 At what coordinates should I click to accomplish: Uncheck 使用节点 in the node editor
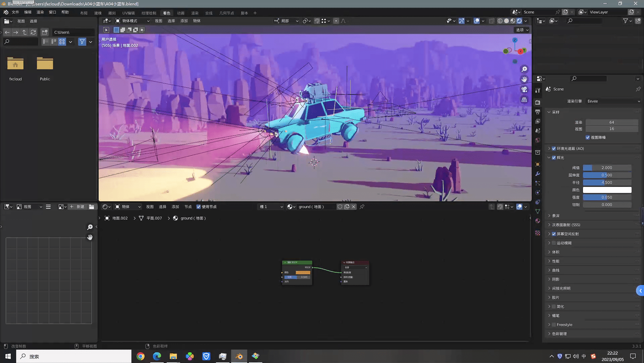pos(199,207)
